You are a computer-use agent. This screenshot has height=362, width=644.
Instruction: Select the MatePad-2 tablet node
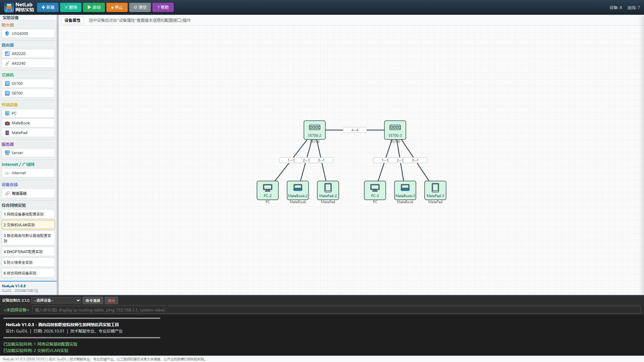pyautogui.click(x=328, y=190)
